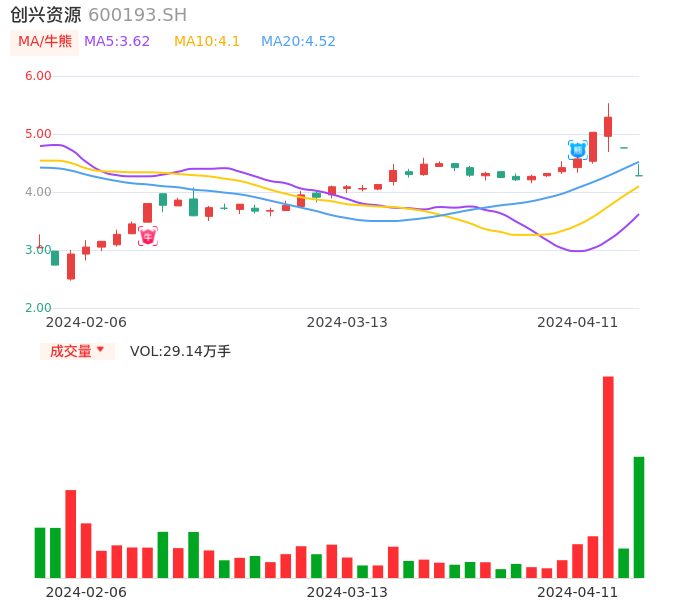Click the VOL:29.14万手 volume readout
This screenshot has height=606, width=686.
(x=180, y=351)
